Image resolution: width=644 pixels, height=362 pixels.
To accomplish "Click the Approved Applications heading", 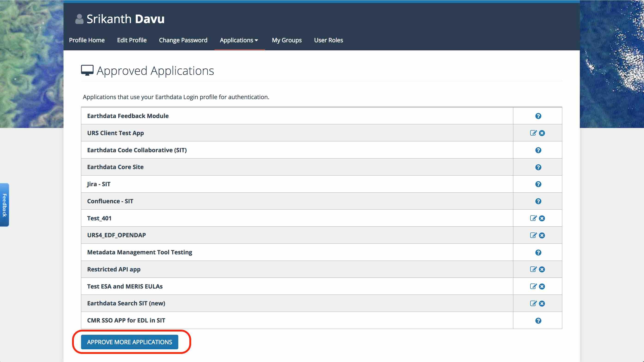I will (x=155, y=70).
